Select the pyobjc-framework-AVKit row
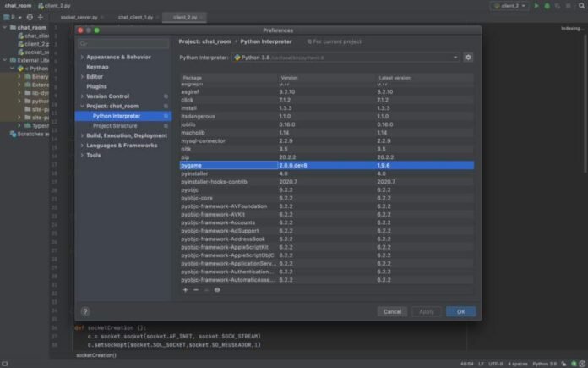The image size is (588, 368). pyautogui.click(x=327, y=214)
